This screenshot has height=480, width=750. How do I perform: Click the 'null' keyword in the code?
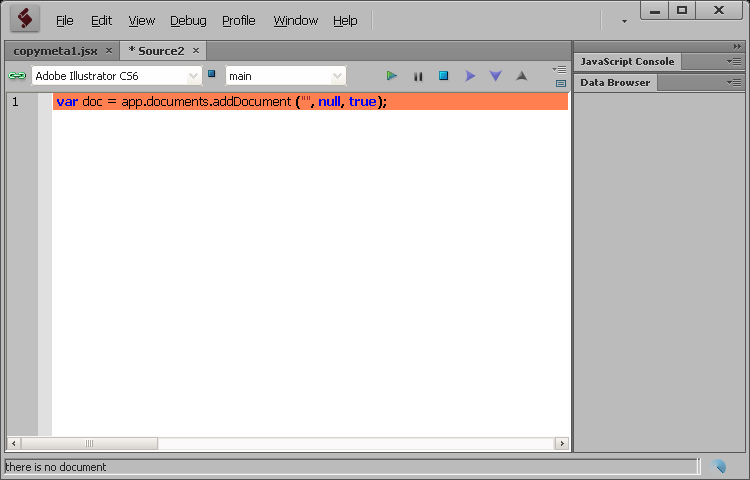coord(329,101)
